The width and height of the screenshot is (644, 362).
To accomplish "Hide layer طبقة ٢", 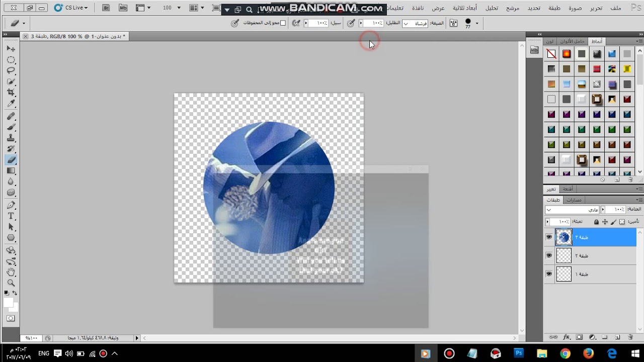I will pos(549,255).
